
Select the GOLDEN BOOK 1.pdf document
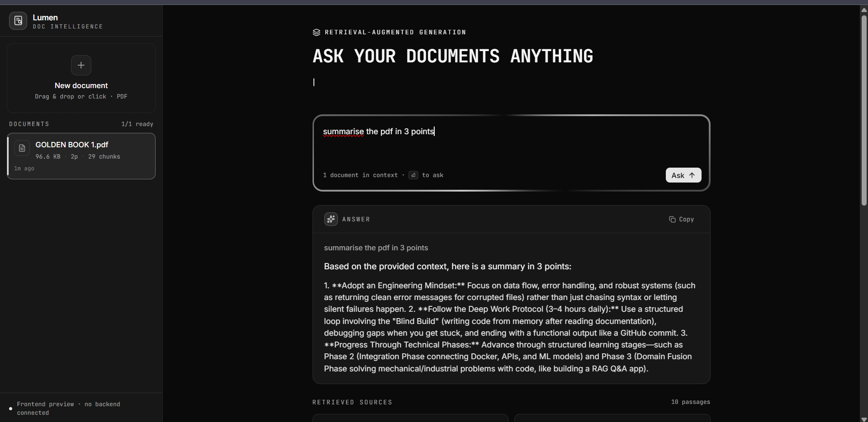pos(81,156)
